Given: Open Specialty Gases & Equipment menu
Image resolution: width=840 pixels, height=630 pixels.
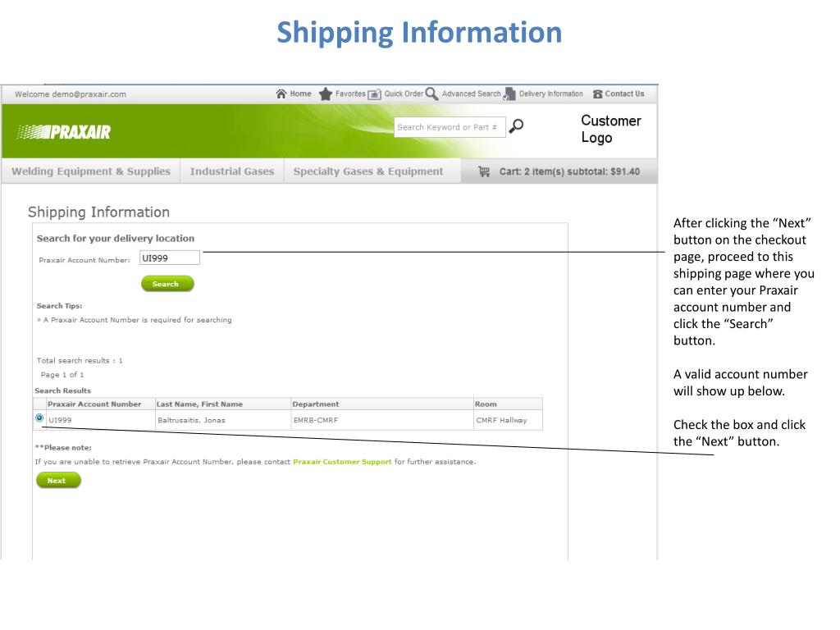Looking at the screenshot, I should point(368,171).
